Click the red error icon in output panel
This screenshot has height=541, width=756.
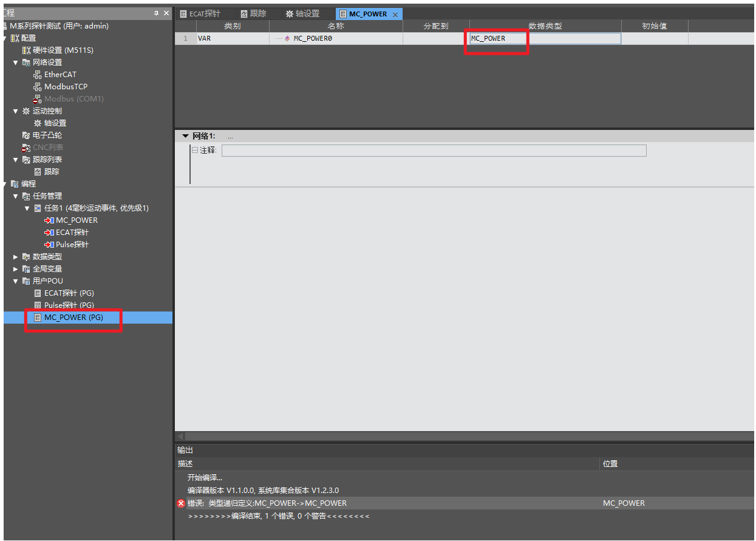(x=180, y=503)
